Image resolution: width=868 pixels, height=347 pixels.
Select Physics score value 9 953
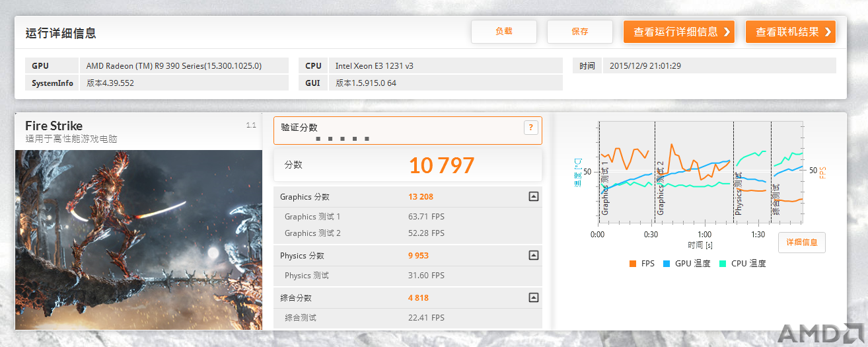[x=419, y=255]
